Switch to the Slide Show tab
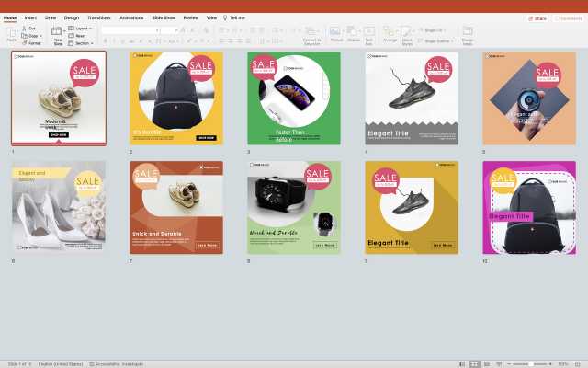This screenshot has height=368, width=588. click(165, 17)
